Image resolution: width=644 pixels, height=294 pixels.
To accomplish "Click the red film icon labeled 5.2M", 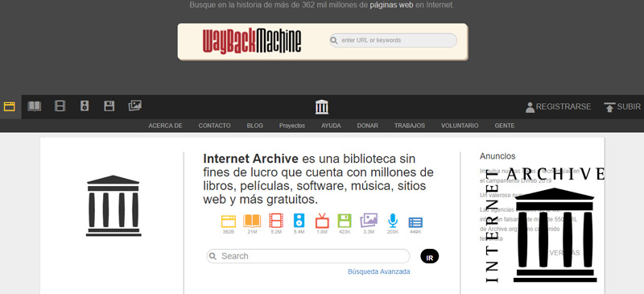I will pyautogui.click(x=276, y=221).
